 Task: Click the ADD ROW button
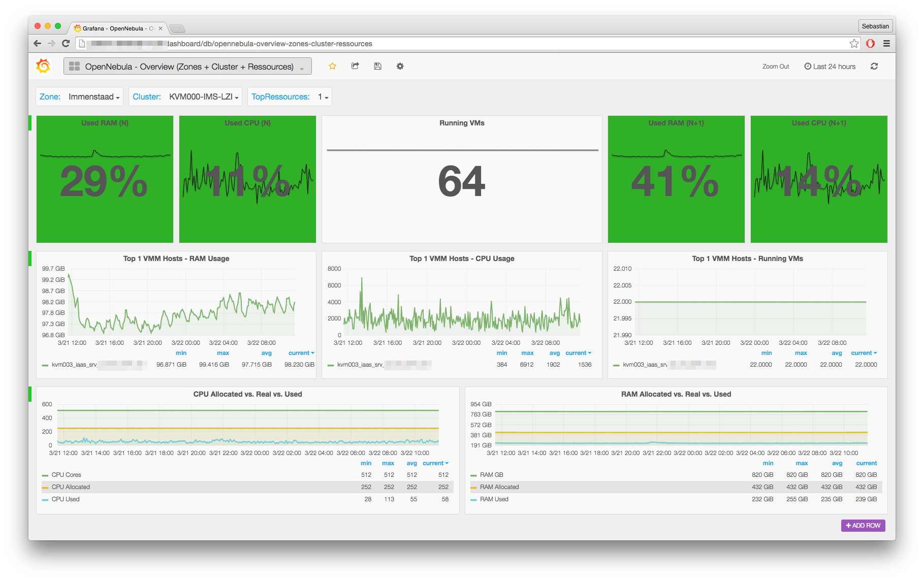[x=863, y=526]
